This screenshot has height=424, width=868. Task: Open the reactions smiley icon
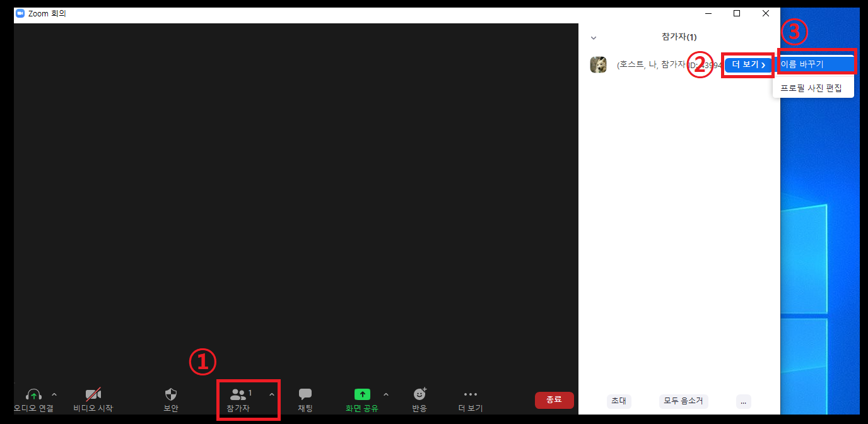[x=419, y=394]
